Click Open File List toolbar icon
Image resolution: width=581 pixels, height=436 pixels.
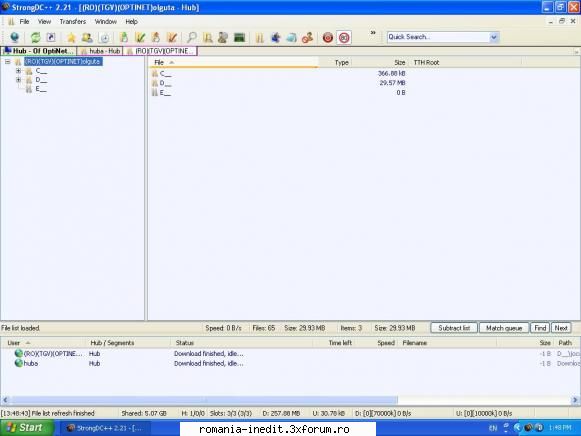click(260, 37)
